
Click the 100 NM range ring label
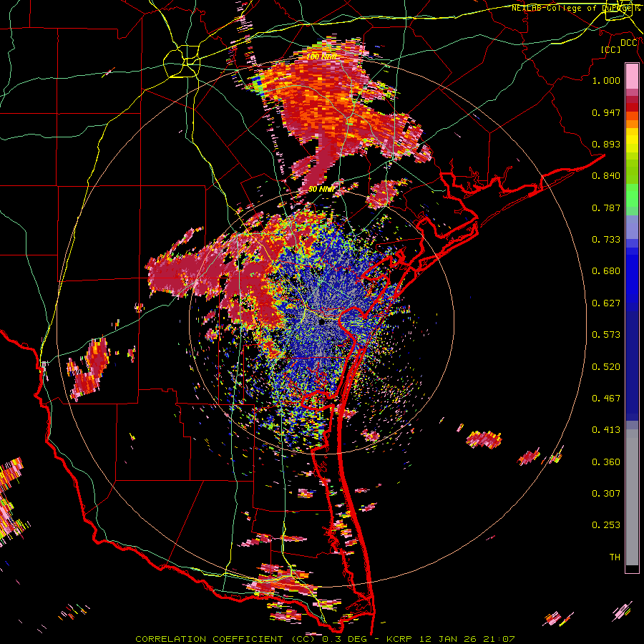323,57
